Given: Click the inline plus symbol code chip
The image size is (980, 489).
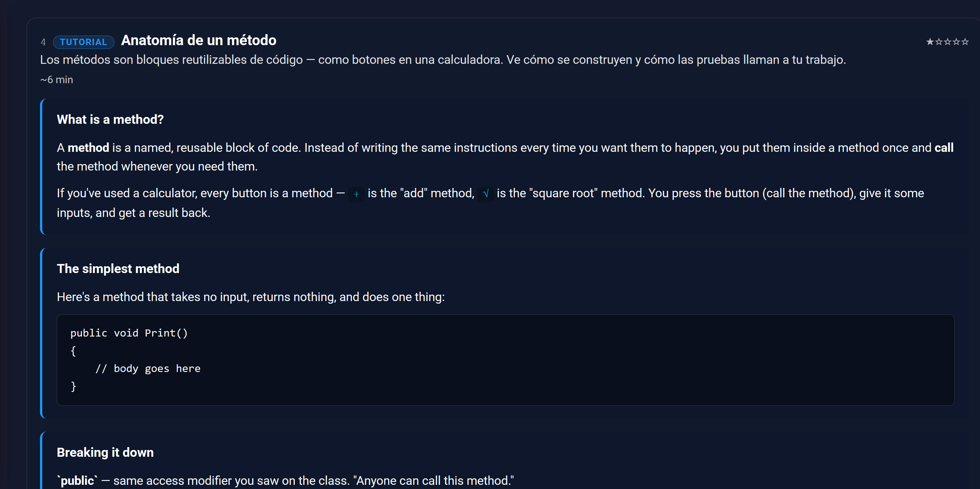Looking at the screenshot, I should click(356, 194).
